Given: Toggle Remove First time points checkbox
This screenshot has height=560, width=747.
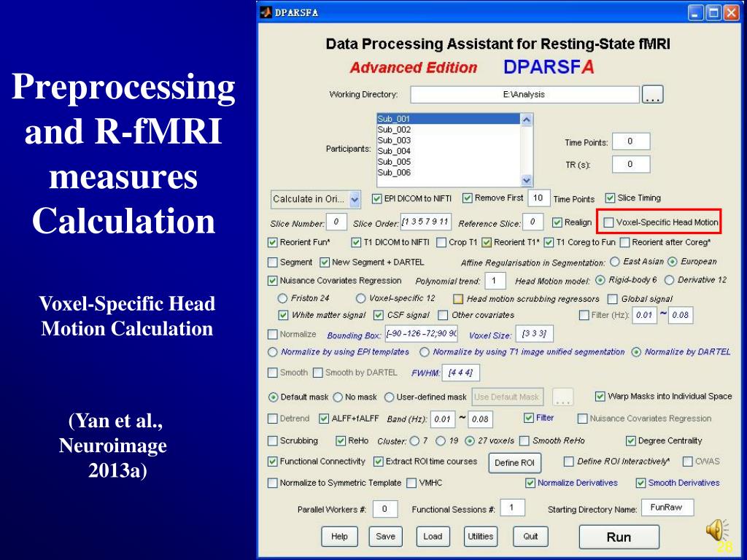Looking at the screenshot, I should 468,198.
